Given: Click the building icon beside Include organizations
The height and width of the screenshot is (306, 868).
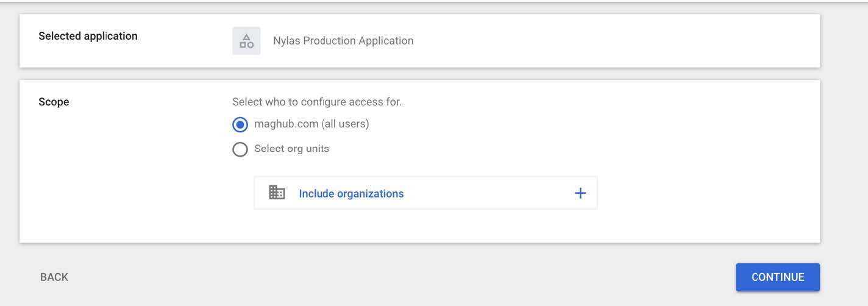Looking at the screenshot, I should [x=277, y=193].
